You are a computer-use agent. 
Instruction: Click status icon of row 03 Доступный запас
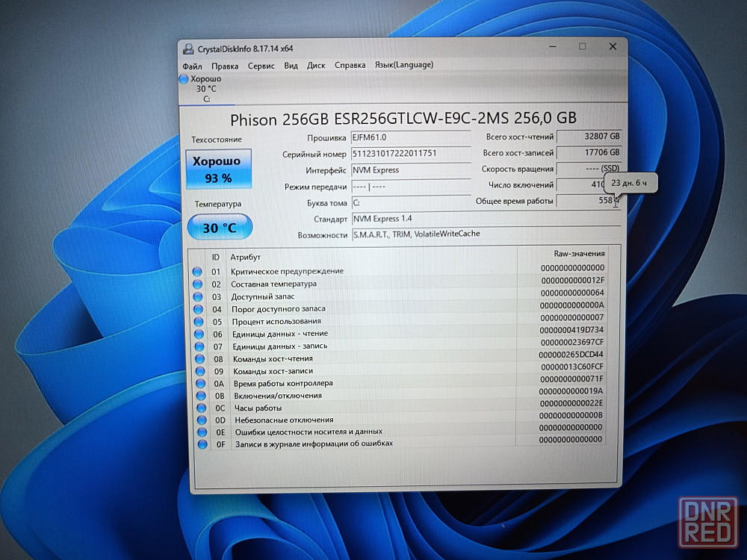click(x=198, y=296)
